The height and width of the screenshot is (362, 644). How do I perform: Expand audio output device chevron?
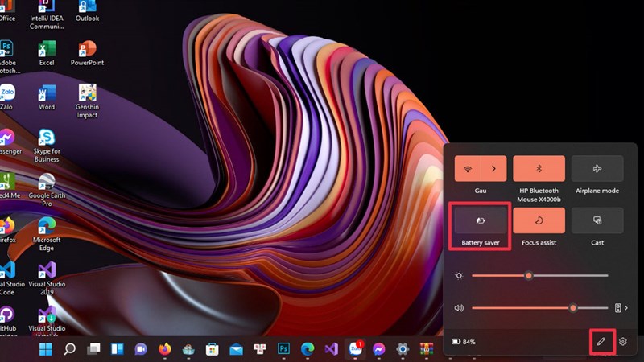[626, 308]
